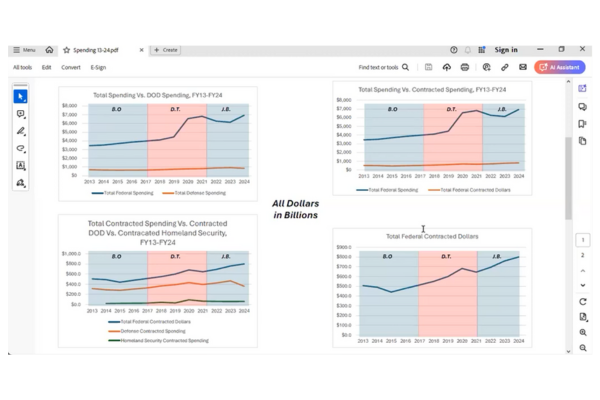600x400 pixels.
Task: Choose the Highlight pen tool
Action: tap(20, 131)
